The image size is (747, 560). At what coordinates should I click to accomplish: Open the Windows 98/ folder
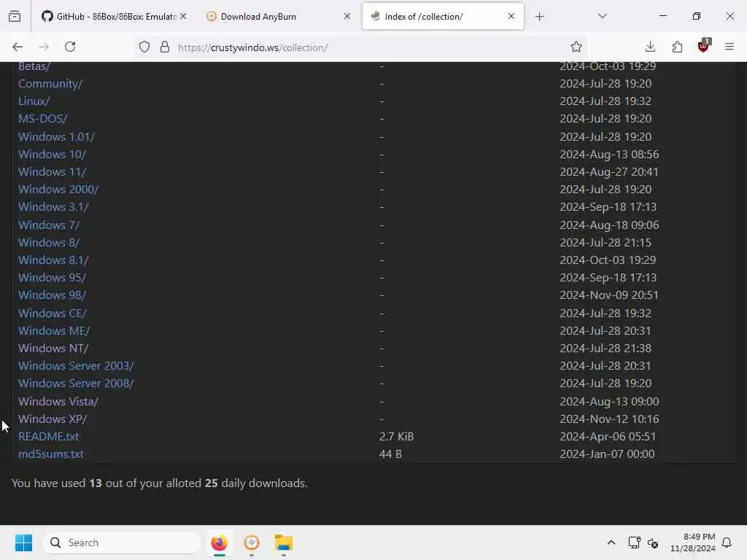[x=52, y=295]
